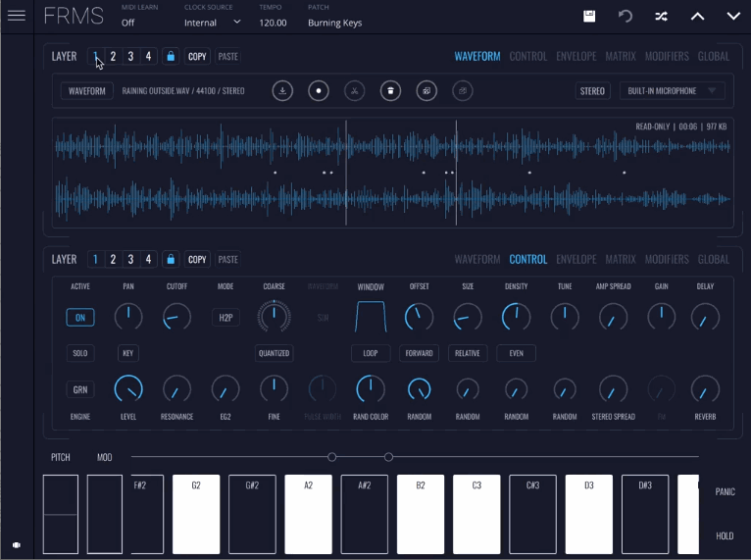
Task: Click Paste in the lower Layer row
Action: (x=228, y=260)
